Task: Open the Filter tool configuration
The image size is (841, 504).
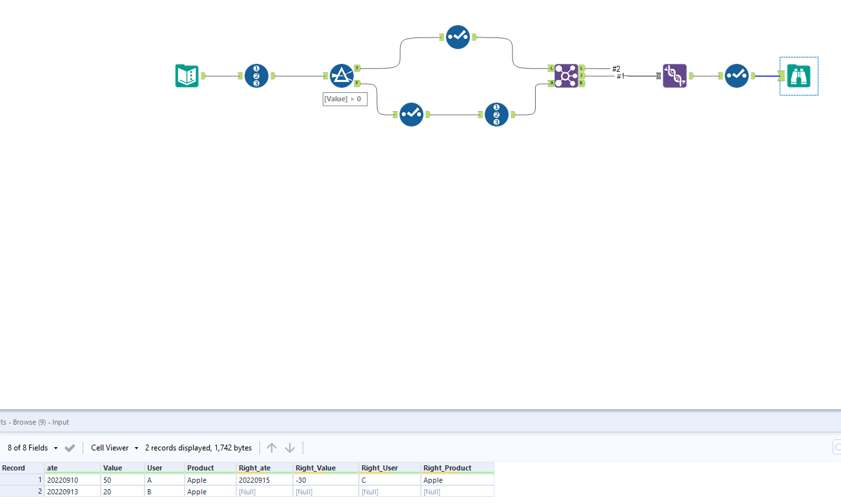Action: pyautogui.click(x=341, y=76)
